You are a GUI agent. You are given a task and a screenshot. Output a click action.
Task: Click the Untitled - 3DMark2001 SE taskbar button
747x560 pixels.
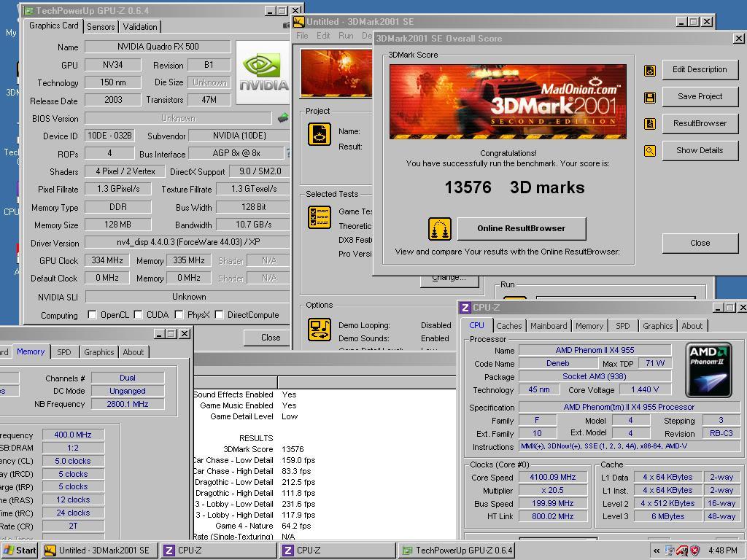[x=99, y=551]
